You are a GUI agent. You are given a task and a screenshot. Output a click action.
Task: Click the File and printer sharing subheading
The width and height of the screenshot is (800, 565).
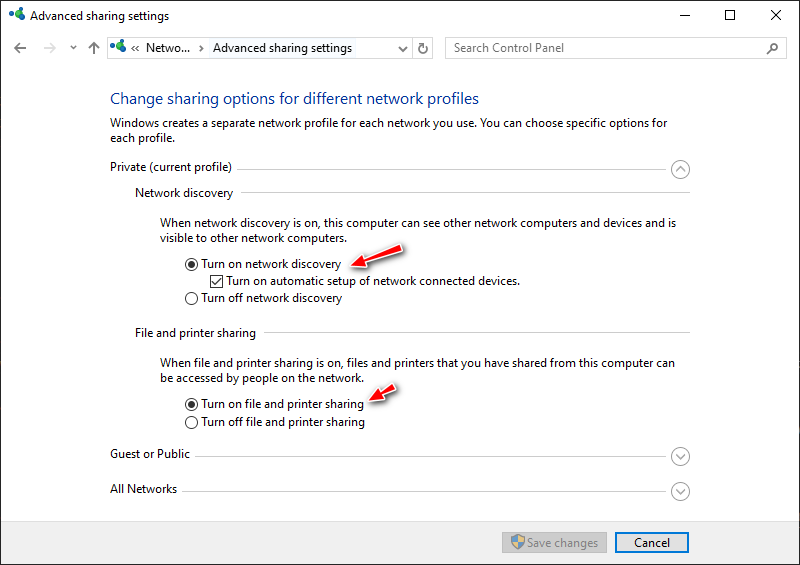pyautogui.click(x=195, y=333)
